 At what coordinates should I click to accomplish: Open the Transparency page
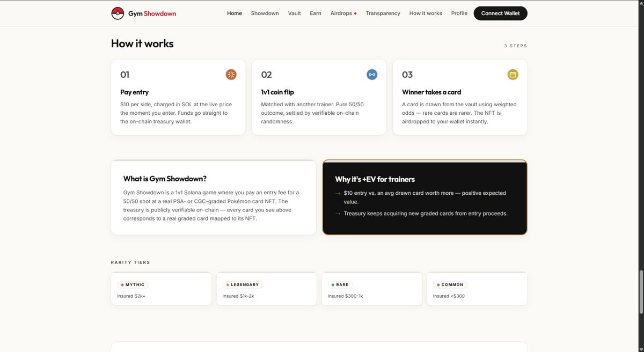383,13
